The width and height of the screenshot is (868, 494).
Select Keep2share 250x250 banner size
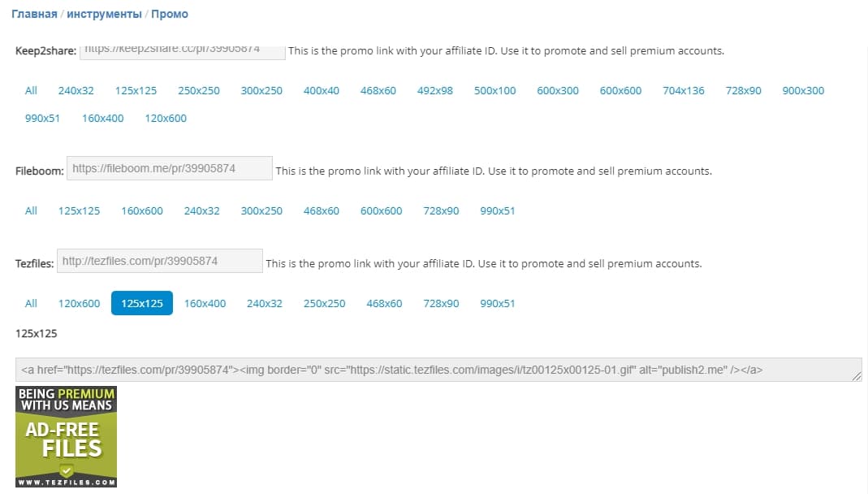199,90
